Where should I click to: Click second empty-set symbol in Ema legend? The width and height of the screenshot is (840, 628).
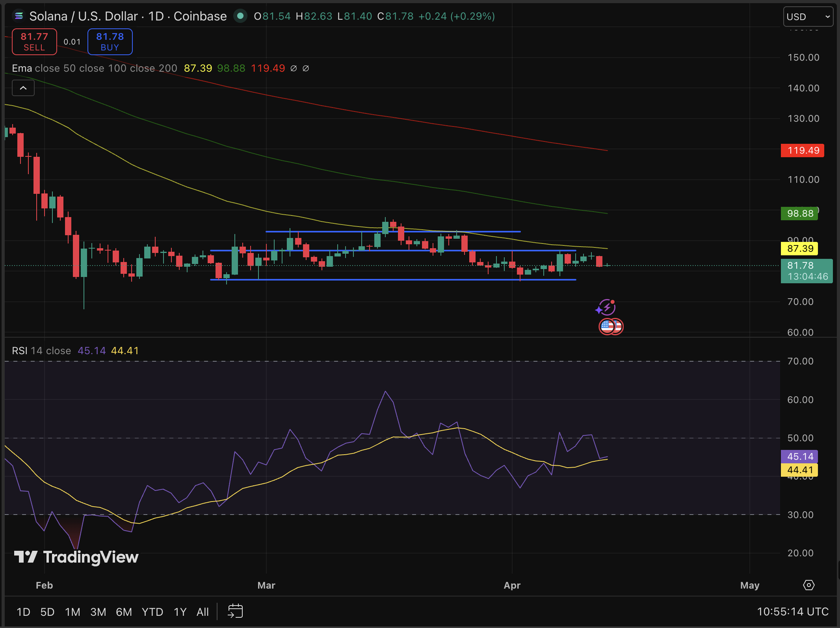306,68
